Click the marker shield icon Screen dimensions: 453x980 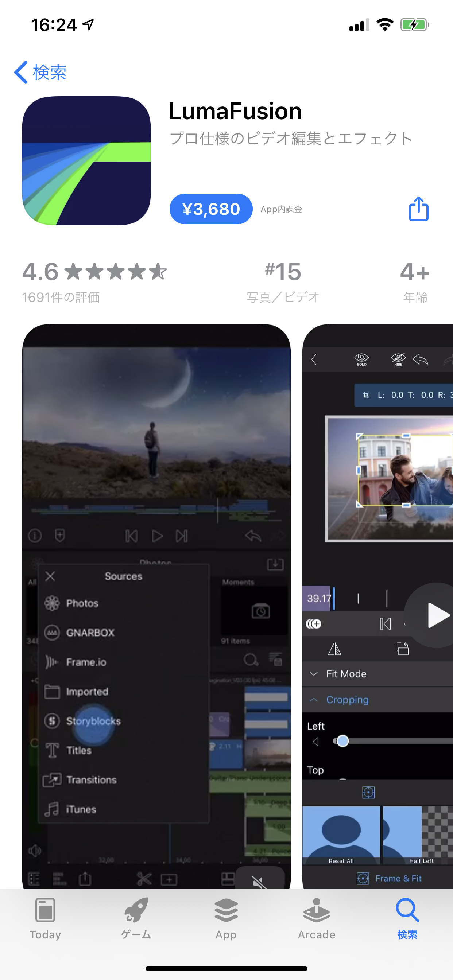tap(60, 535)
